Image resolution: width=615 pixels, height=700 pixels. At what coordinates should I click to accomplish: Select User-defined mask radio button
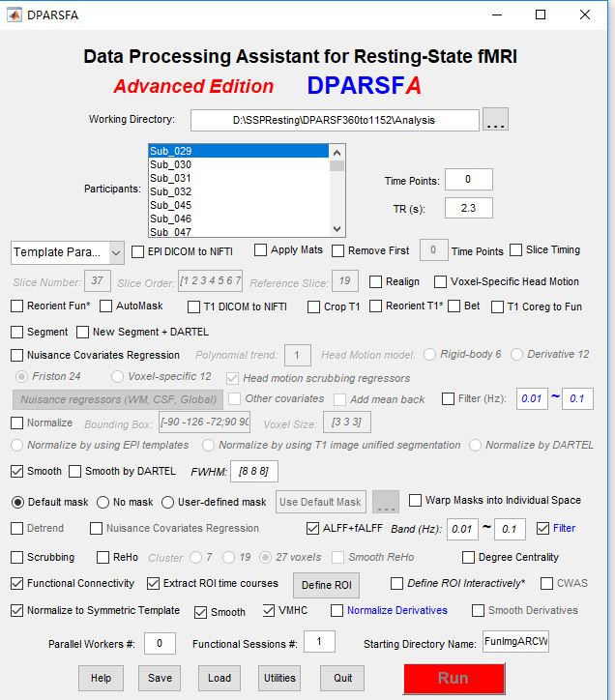click(167, 502)
